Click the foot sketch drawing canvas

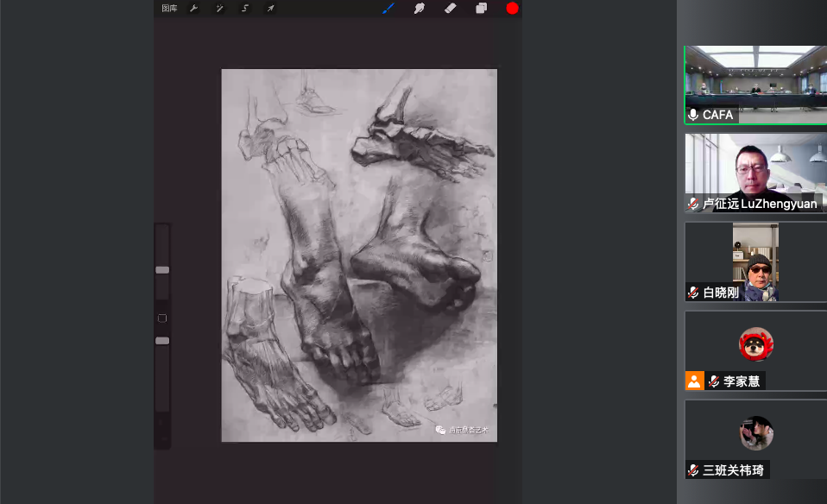coord(359,255)
